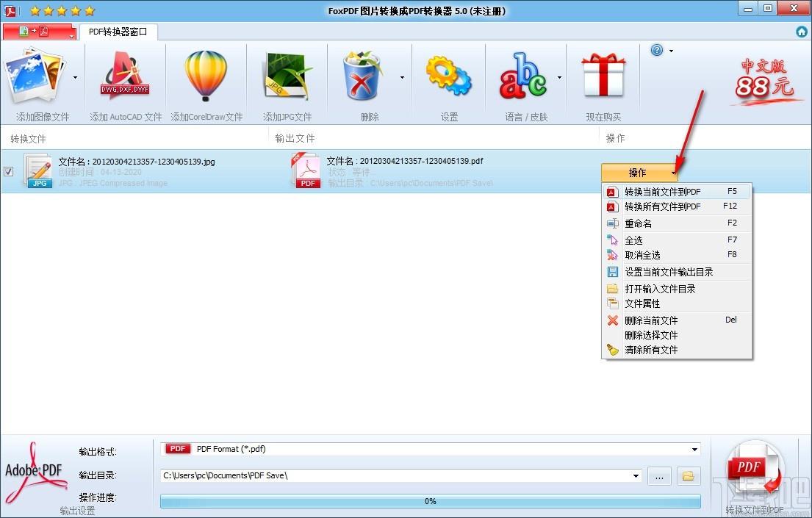Screen dimensions: 812x518
Task: Click the output name 20120304213357-1230405139.pdf
Action: coord(422,161)
